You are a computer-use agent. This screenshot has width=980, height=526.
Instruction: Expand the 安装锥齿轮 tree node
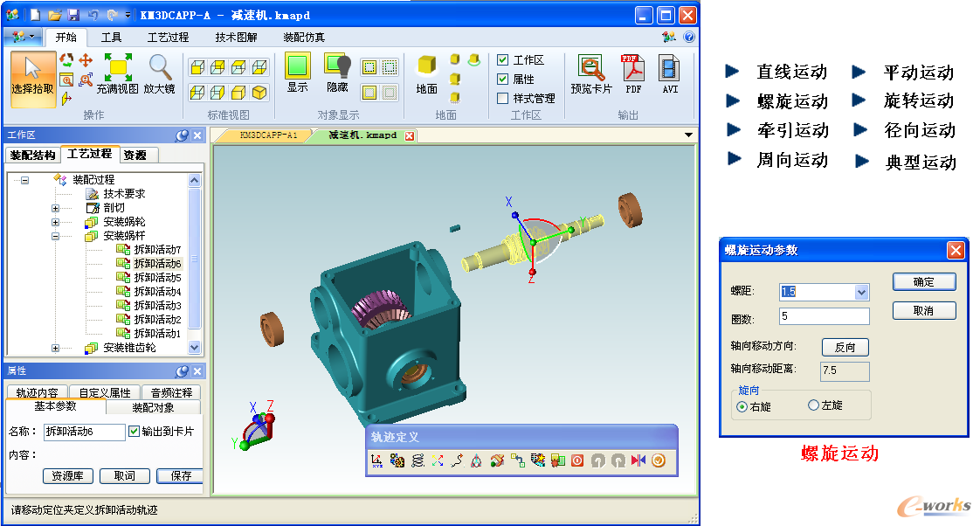[x=56, y=348]
